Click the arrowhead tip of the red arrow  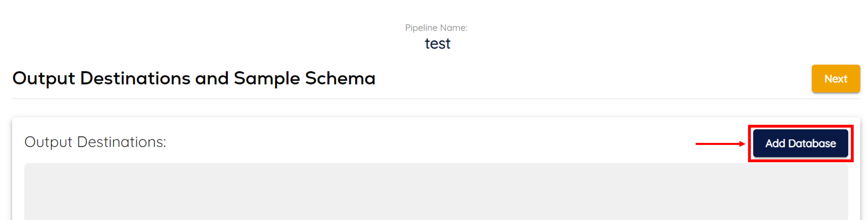[743, 144]
